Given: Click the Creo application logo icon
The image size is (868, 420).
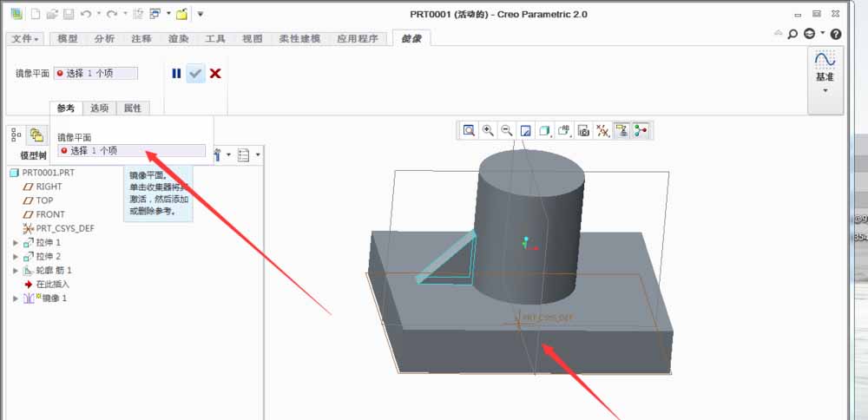Looking at the screenshot, I should [x=16, y=14].
